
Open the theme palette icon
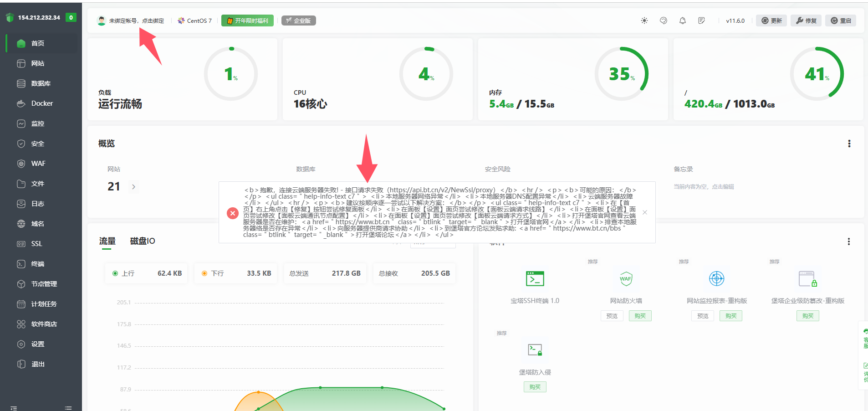(x=664, y=21)
